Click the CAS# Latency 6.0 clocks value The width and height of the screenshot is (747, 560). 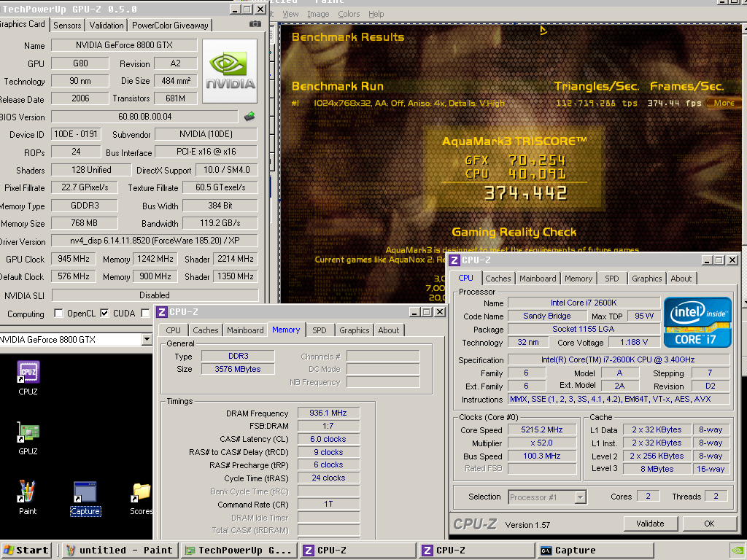click(x=328, y=439)
